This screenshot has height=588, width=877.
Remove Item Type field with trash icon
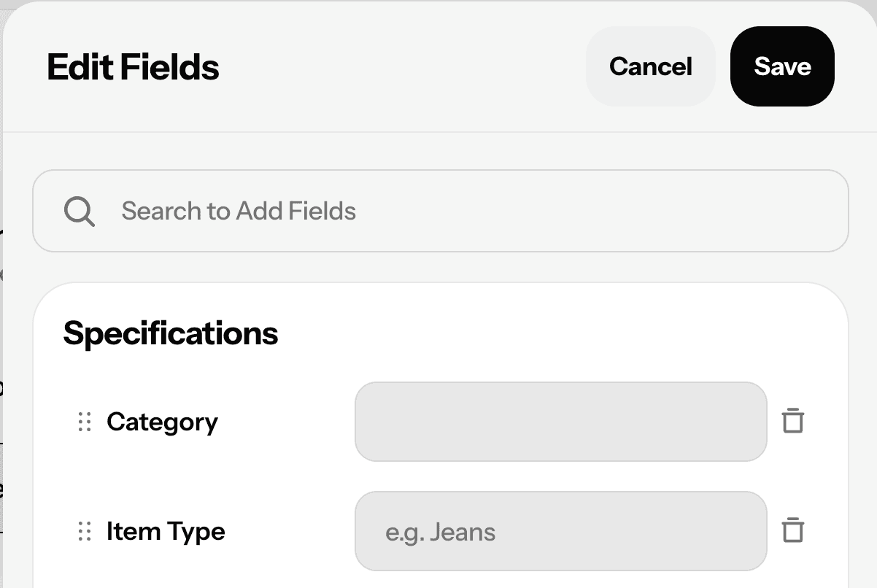[792, 531]
